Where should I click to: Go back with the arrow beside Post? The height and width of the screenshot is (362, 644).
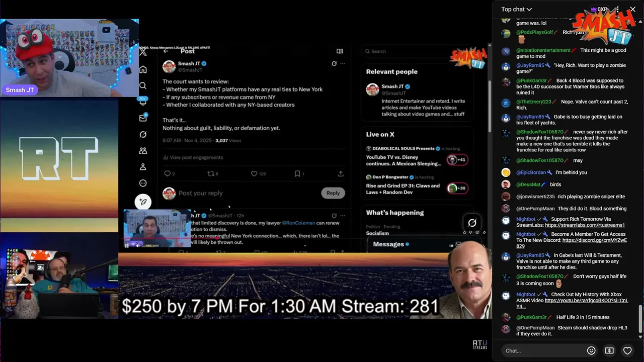coord(166,51)
